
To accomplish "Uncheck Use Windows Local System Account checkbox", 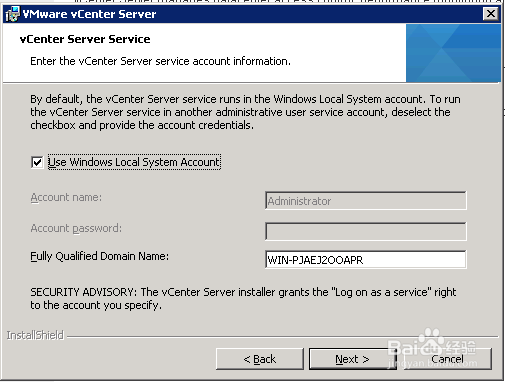I will coord(37,162).
